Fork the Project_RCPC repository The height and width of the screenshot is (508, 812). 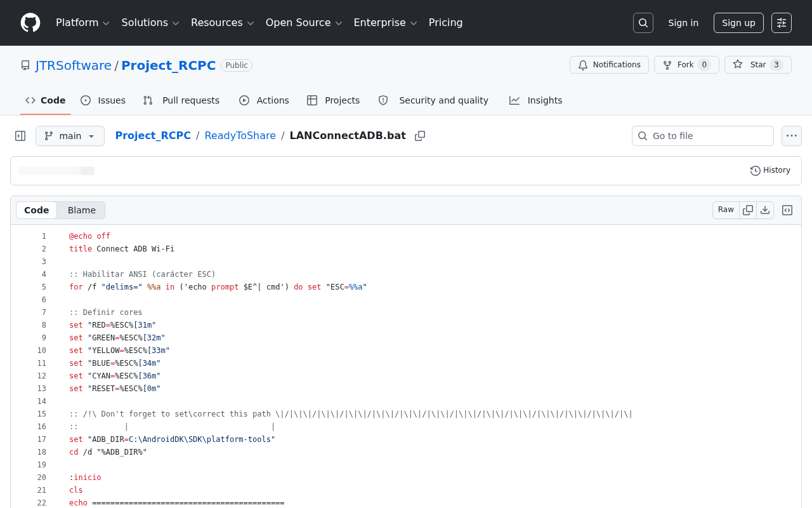[x=686, y=65]
